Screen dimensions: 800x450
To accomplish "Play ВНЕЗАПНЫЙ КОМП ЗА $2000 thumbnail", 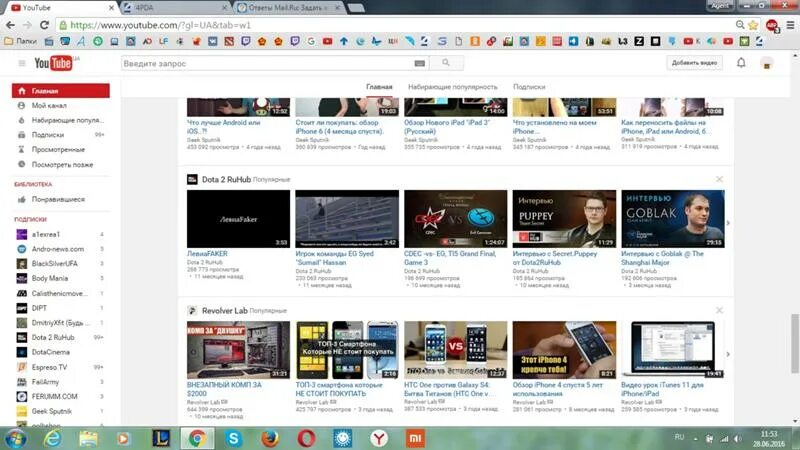I will click(238, 350).
